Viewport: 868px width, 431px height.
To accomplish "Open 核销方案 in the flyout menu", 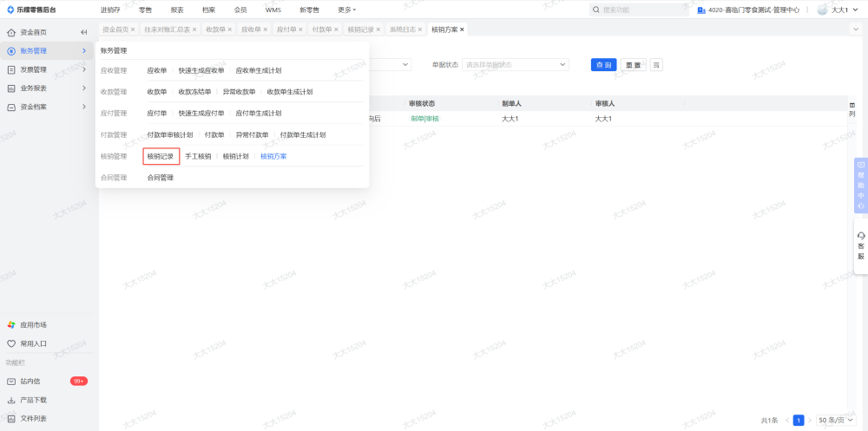I will (x=273, y=157).
